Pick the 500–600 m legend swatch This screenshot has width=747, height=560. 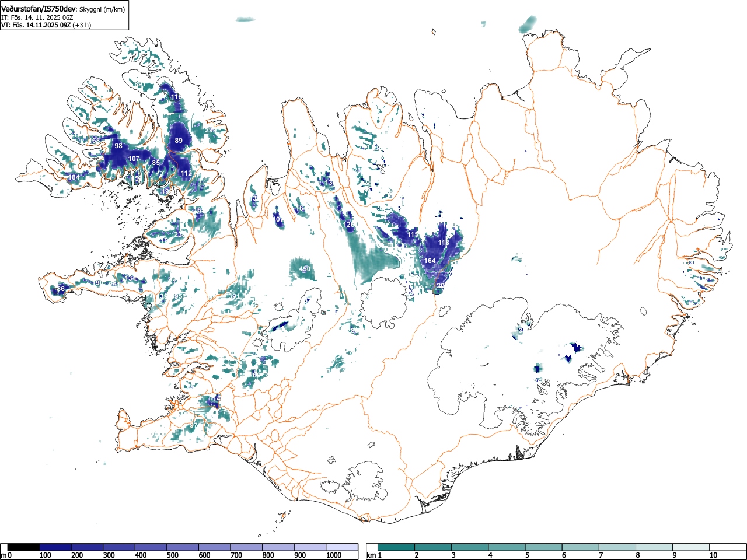click(x=183, y=547)
